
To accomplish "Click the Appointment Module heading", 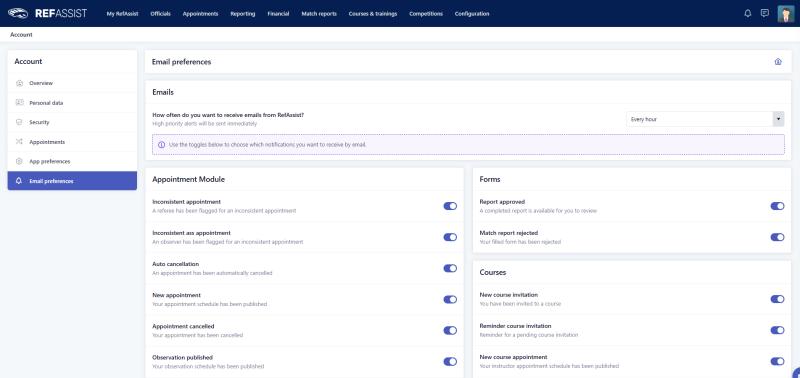I will click(x=188, y=179).
